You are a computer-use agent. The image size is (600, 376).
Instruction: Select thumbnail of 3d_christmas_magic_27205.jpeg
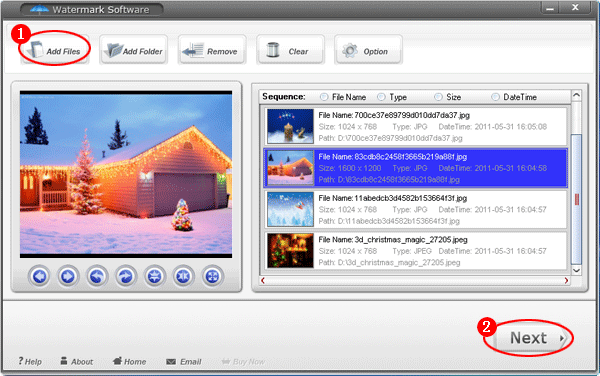pyautogui.click(x=290, y=251)
